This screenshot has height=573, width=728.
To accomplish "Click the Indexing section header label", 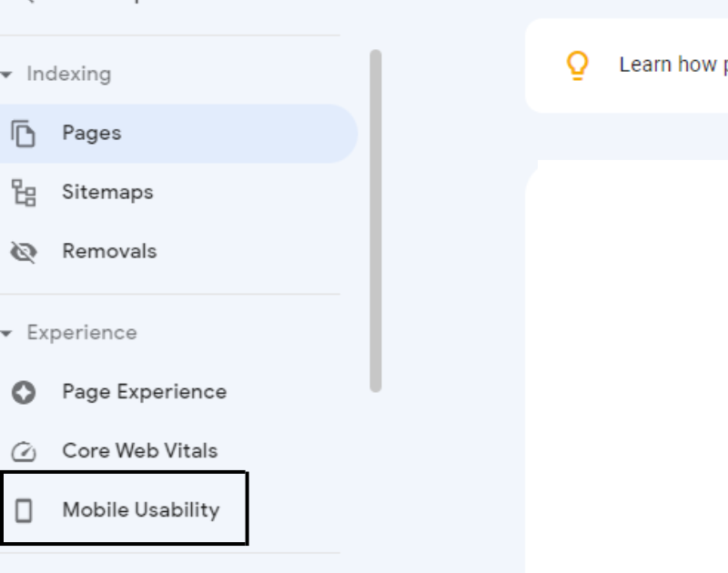I will pos(69,75).
